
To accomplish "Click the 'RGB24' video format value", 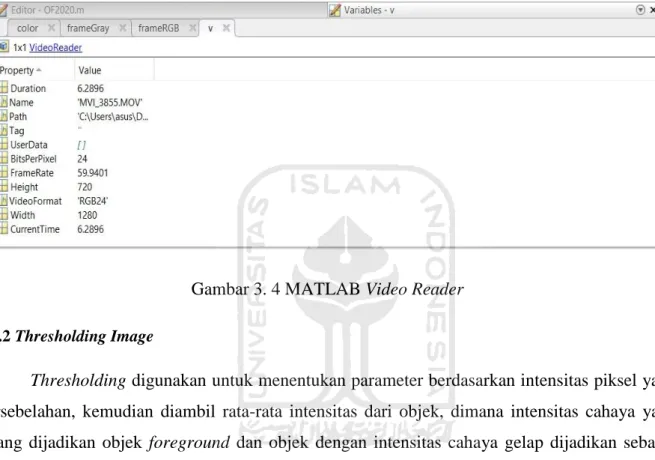I will pos(93,201).
